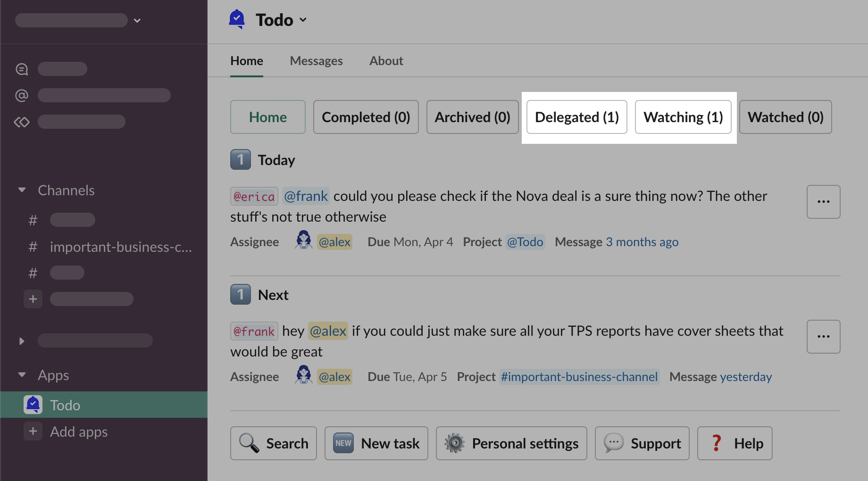Click the mentions @ icon in sidebar
The width and height of the screenshot is (868, 481).
tap(22, 96)
